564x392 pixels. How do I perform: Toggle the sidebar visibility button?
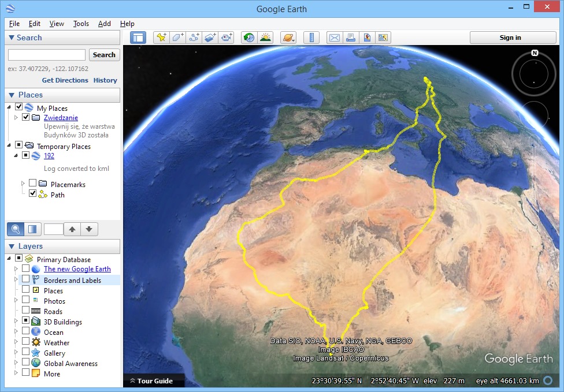[138, 38]
